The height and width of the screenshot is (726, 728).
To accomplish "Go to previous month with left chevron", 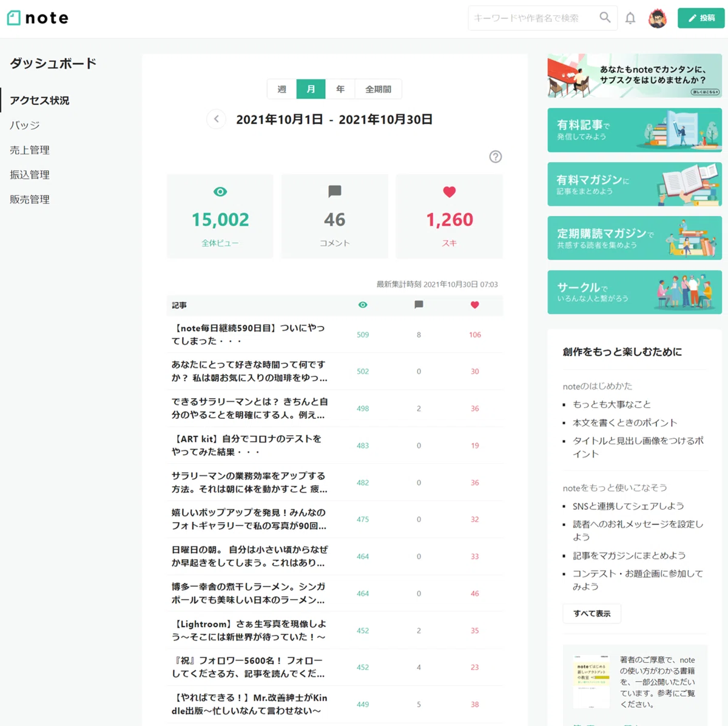I will point(216,119).
